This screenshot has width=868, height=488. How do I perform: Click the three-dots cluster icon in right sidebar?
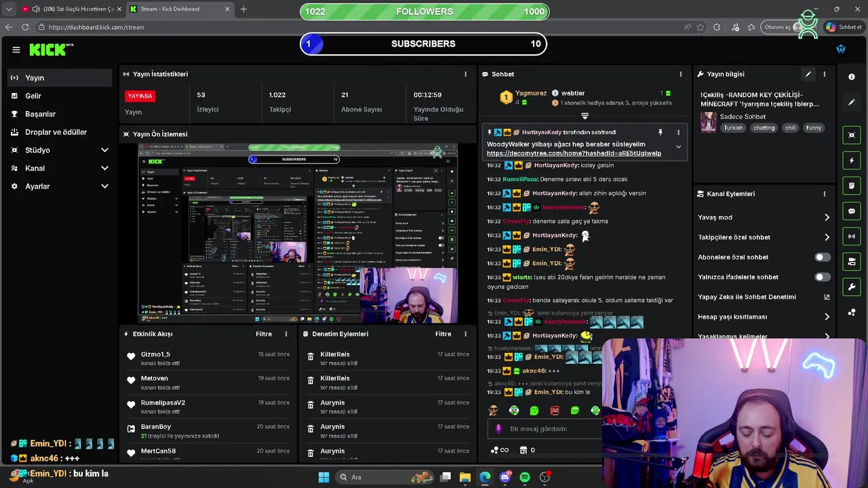[x=852, y=312]
